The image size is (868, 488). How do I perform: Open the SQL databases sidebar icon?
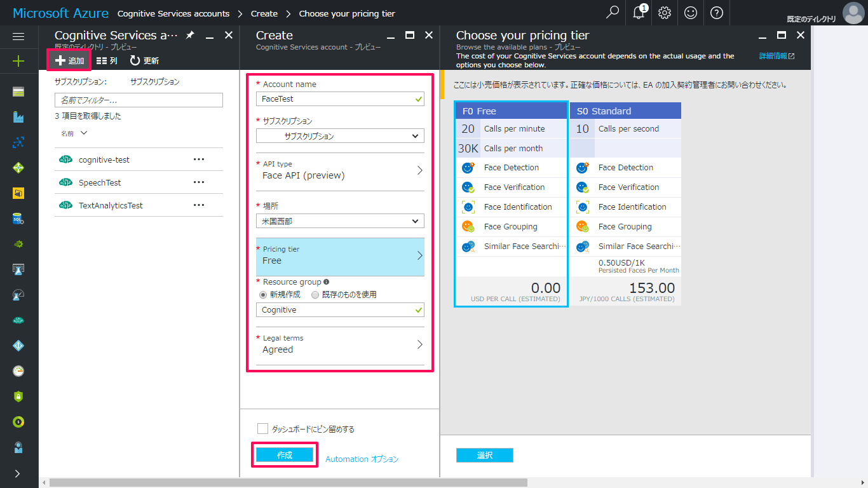coord(18,219)
